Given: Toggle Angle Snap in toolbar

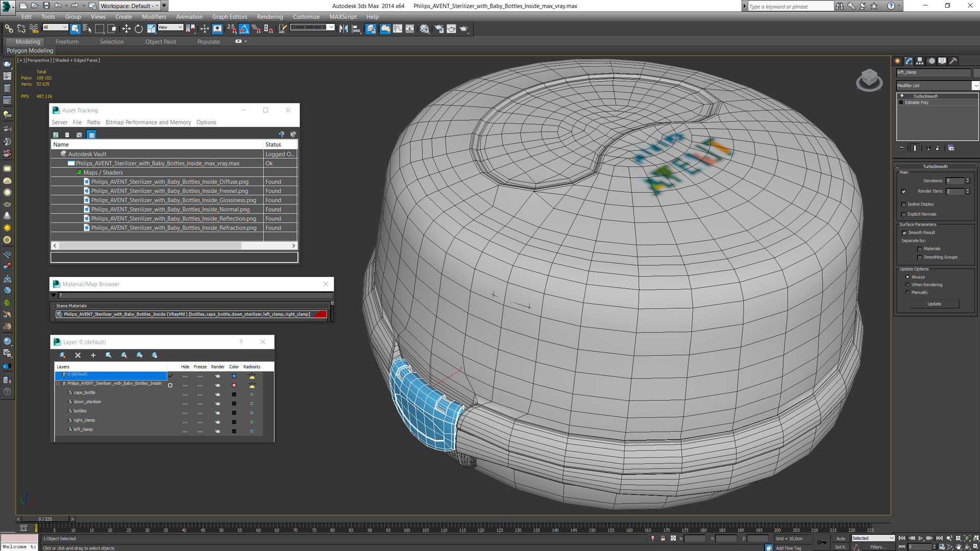Looking at the screenshot, I should point(244,29).
